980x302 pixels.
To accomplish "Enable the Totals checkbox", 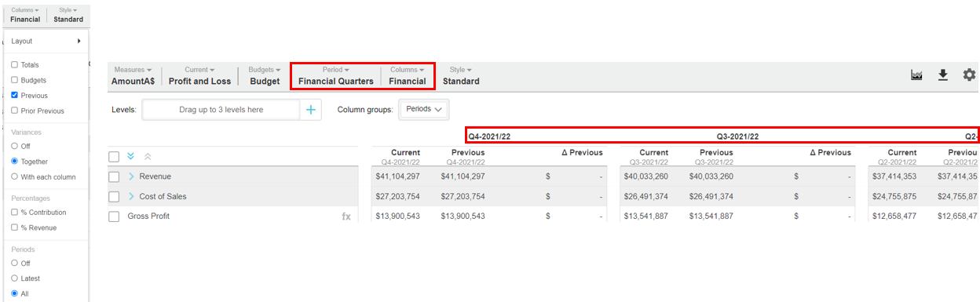I will (x=14, y=65).
